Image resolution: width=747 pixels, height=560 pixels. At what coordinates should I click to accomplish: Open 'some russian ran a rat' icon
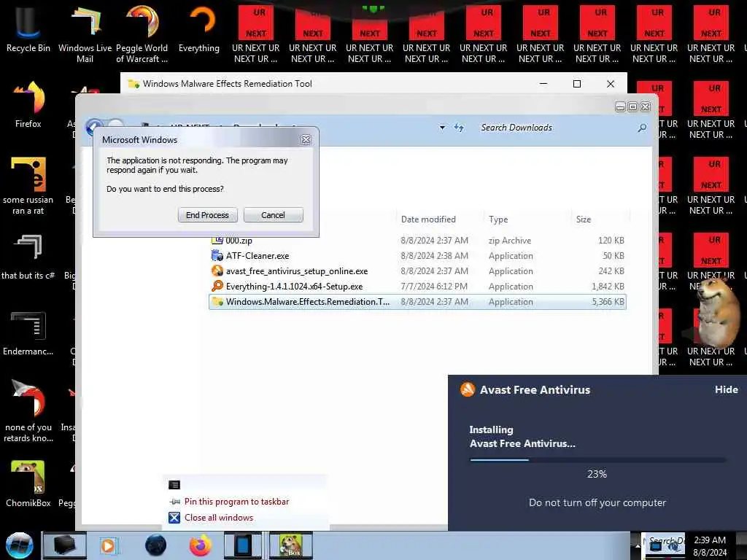(28, 186)
